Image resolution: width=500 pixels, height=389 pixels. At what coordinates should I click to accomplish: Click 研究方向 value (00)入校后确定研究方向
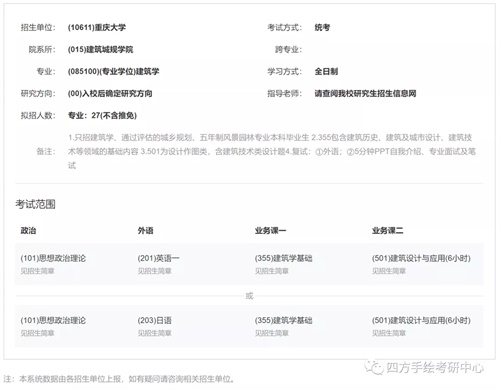110,93
